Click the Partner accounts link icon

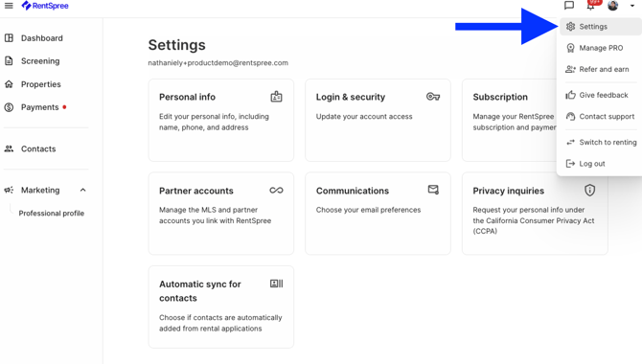click(276, 191)
